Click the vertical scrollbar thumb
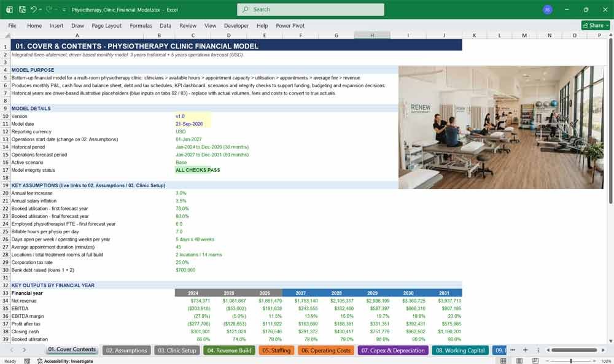The width and height of the screenshot is (614, 364). point(610,122)
